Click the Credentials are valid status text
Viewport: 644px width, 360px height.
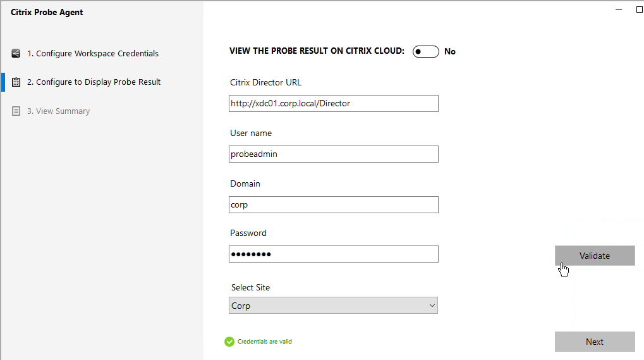pos(265,342)
